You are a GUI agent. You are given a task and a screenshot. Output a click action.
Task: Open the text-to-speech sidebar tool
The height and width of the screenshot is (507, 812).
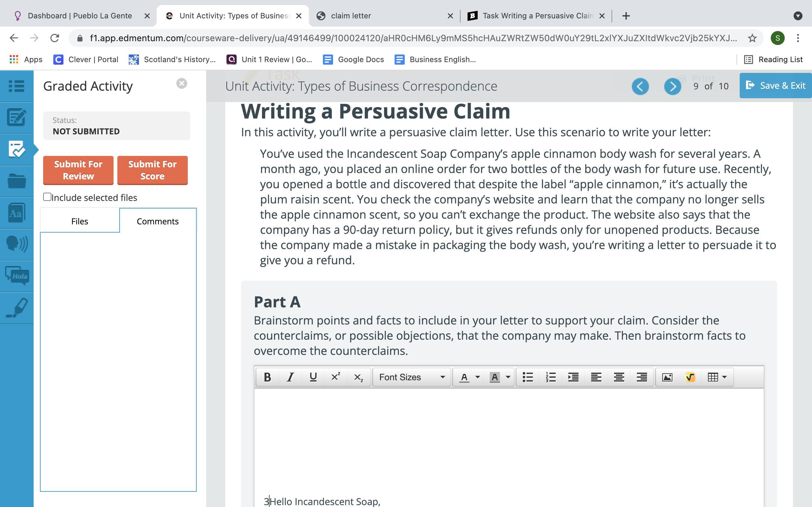[16, 244]
